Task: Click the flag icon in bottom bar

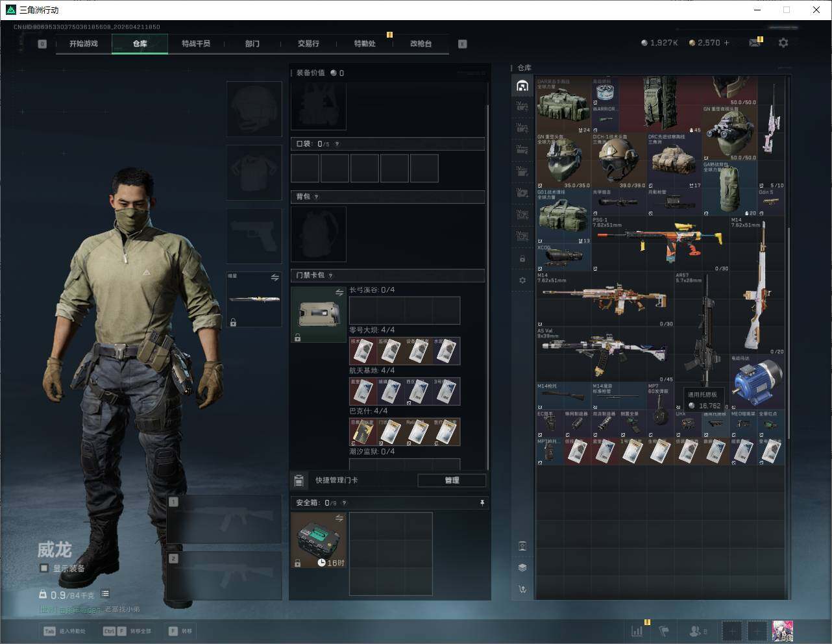Action: pos(664,631)
